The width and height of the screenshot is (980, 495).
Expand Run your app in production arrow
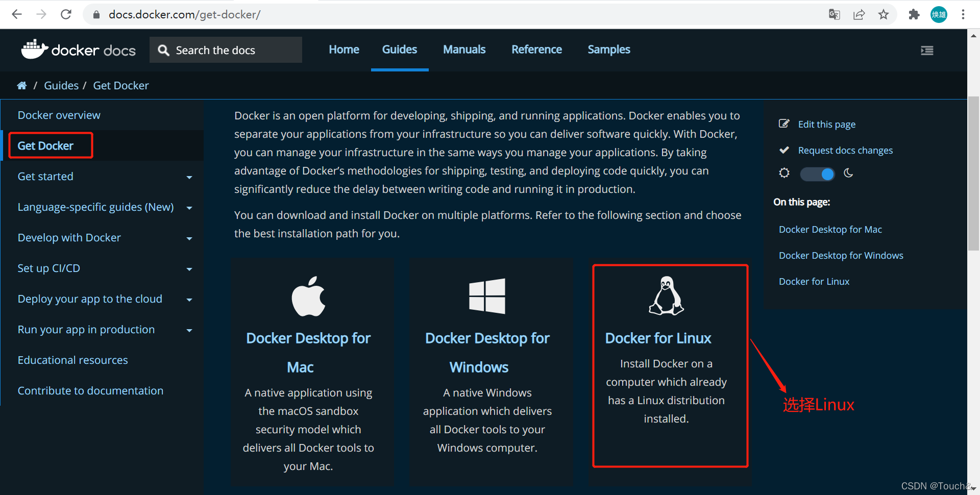click(x=189, y=330)
